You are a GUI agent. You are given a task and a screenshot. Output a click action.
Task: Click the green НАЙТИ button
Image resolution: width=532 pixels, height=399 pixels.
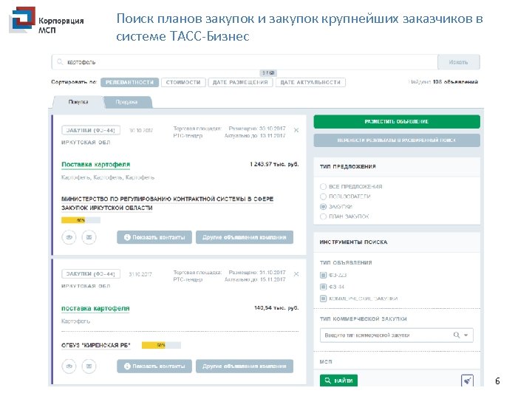[338, 381]
